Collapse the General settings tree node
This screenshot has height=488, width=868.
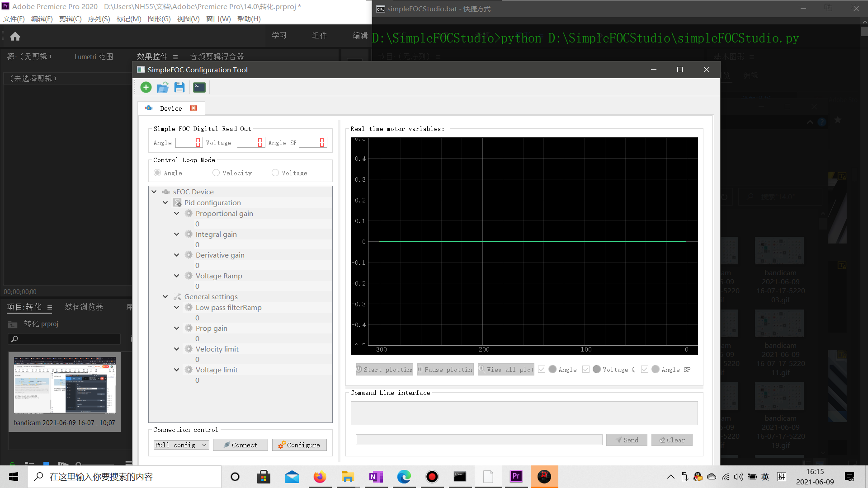click(x=165, y=296)
